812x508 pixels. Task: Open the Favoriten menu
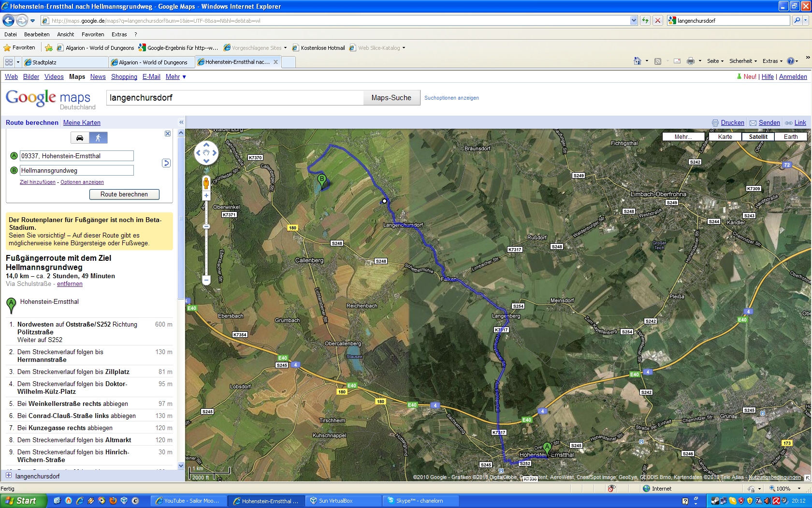[93, 34]
